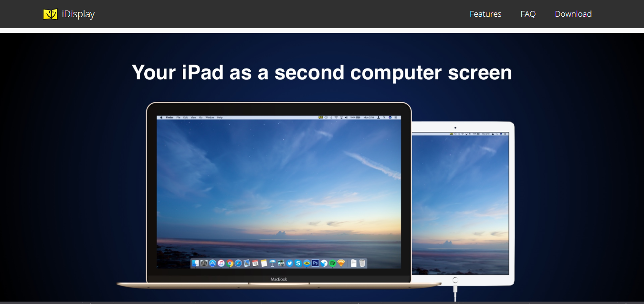The height and width of the screenshot is (304, 644).
Task: Click Features in the navigation bar
Action: pyautogui.click(x=485, y=14)
